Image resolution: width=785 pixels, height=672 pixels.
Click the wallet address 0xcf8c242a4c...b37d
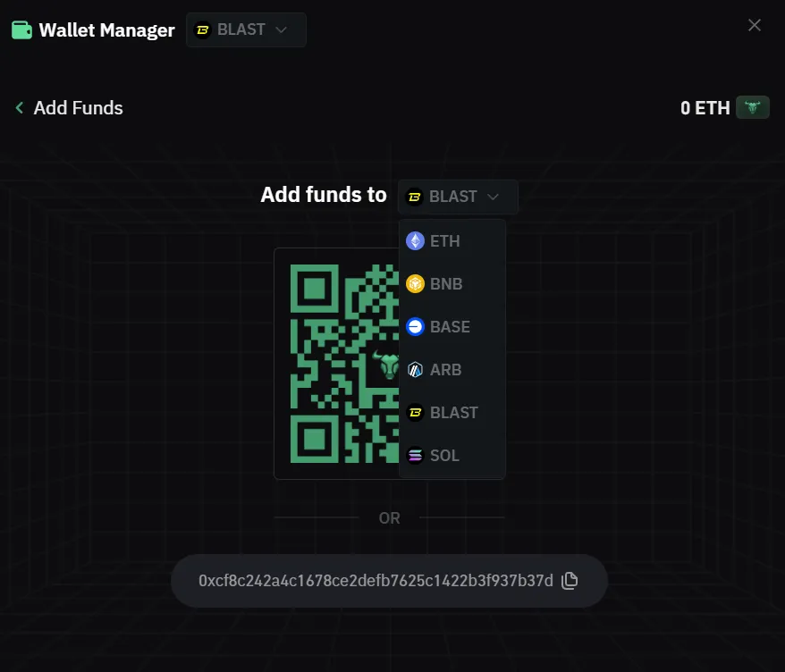point(376,581)
